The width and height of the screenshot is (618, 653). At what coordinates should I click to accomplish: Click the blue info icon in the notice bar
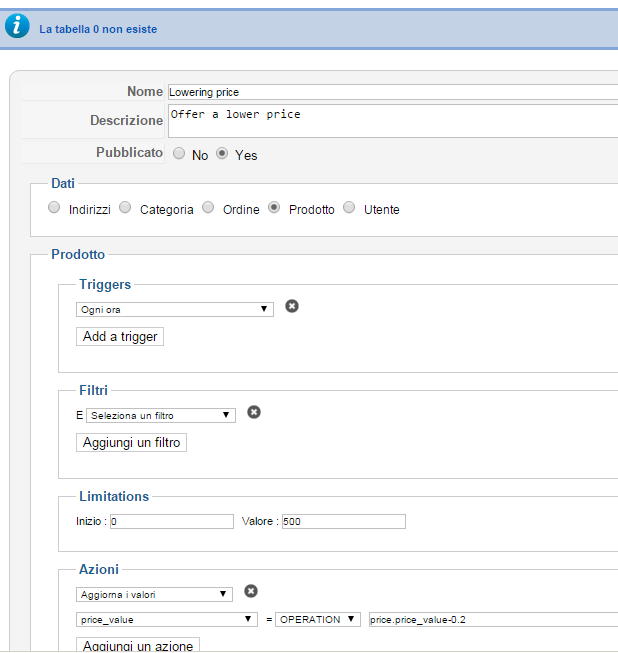pos(17,26)
